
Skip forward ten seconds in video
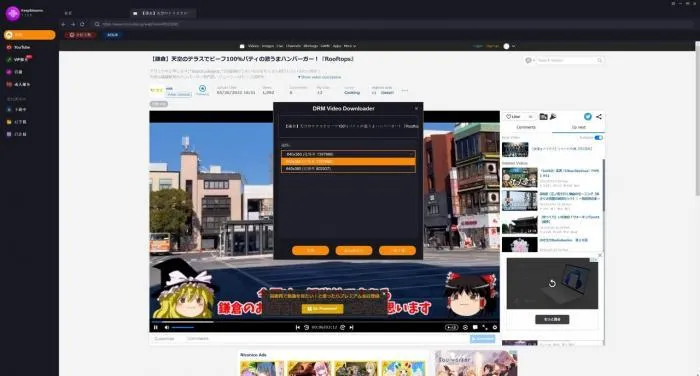pyautogui.click(x=342, y=327)
